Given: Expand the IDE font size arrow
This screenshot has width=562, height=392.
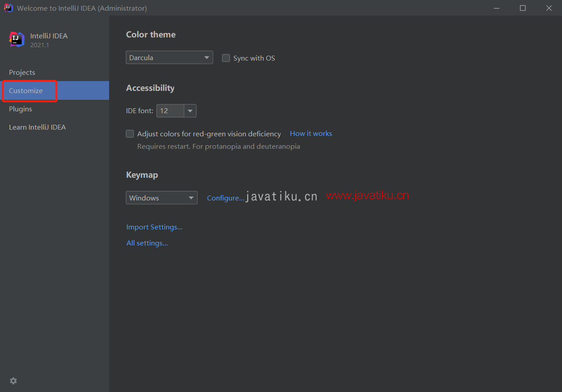Looking at the screenshot, I should pyautogui.click(x=190, y=110).
